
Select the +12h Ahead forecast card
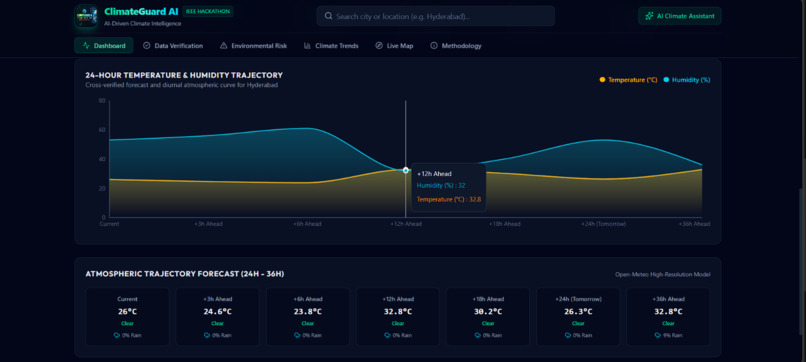point(398,316)
